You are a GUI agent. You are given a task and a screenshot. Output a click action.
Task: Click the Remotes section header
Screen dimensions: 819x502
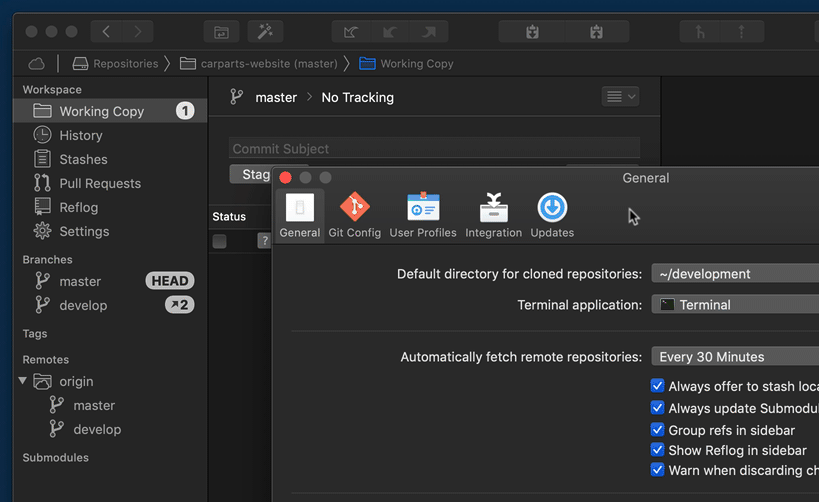point(45,359)
